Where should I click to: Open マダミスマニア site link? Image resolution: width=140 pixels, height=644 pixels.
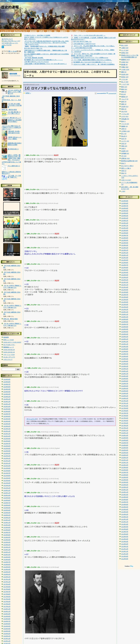coord(8,359)
